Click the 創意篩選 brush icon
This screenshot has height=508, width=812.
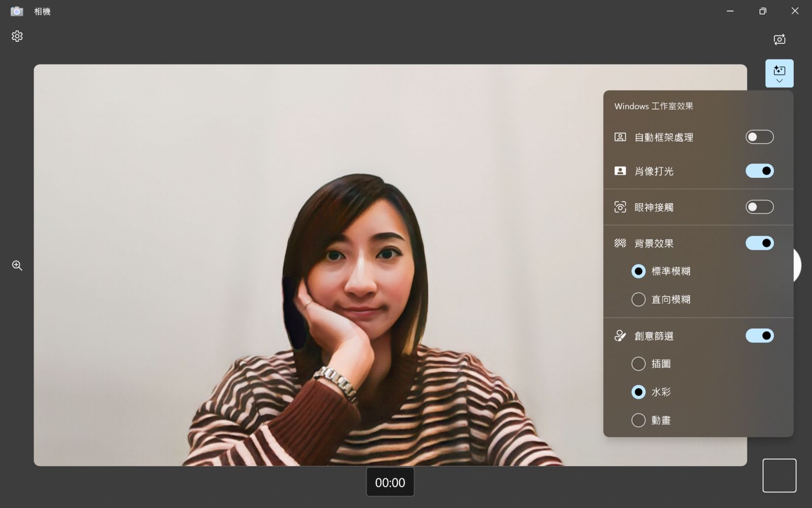click(x=620, y=335)
